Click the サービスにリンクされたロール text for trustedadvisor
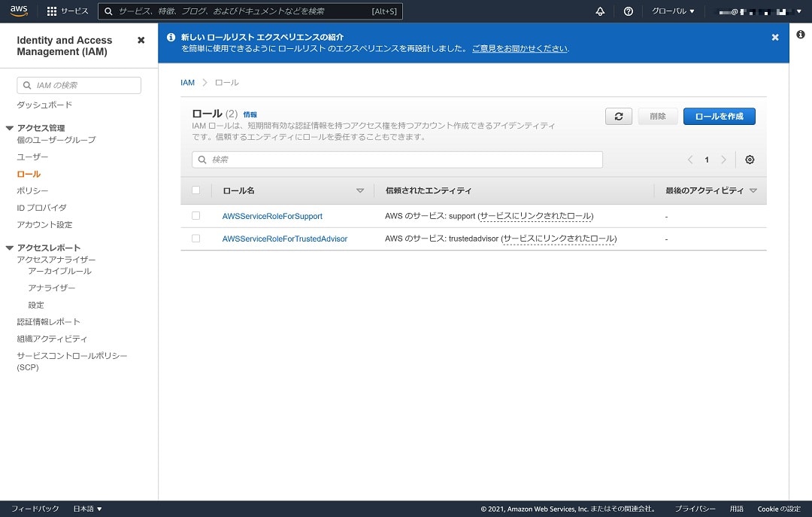Image resolution: width=812 pixels, height=517 pixels. (x=559, y=239)
